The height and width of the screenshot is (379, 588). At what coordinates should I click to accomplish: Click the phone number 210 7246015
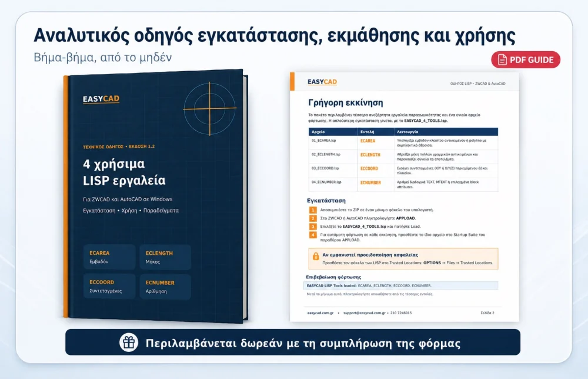[x=401, y=312]
